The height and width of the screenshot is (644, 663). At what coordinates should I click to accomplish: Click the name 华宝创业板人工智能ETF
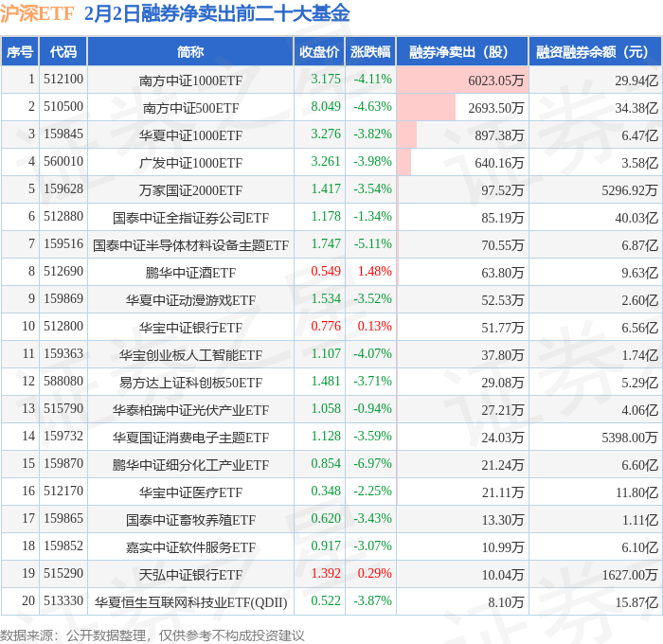click(190, 355)
